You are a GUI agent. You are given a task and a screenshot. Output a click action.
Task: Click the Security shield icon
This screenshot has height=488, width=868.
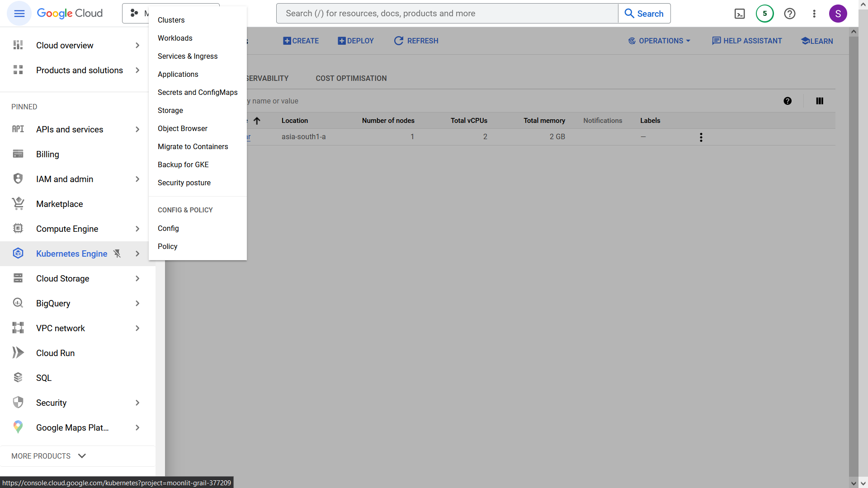coord(18,403)
